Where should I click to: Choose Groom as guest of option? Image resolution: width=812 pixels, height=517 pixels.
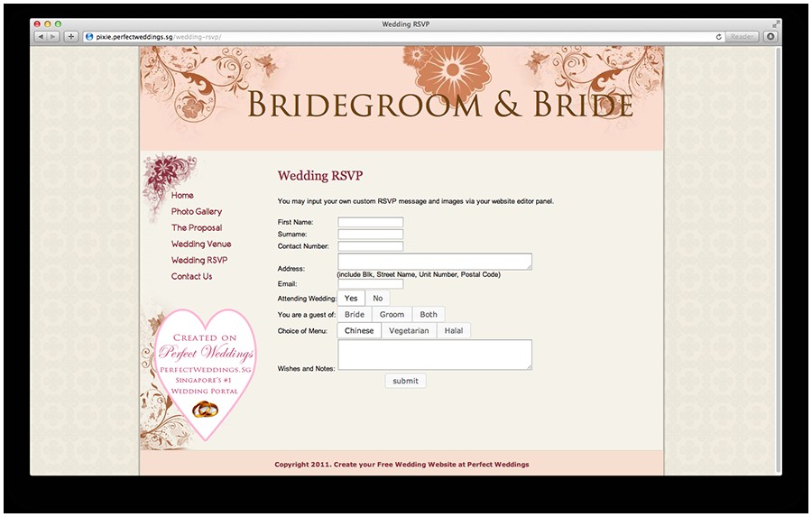point(392,315)
